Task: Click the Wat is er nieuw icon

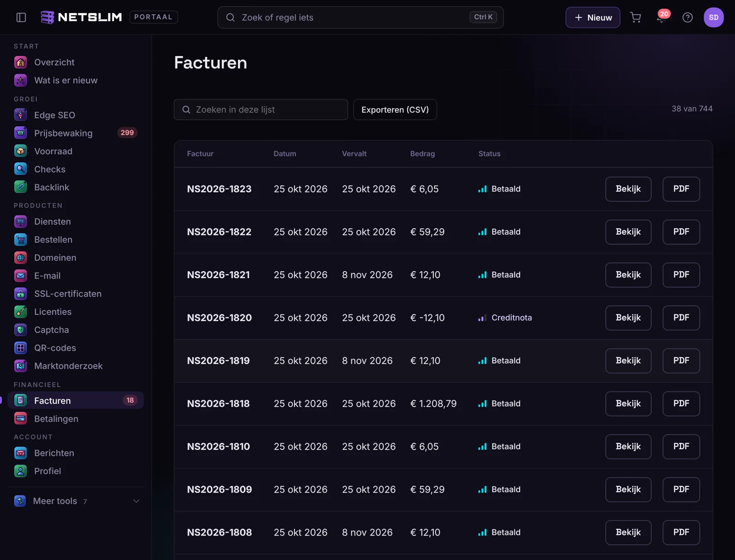Action: (21, 80)
